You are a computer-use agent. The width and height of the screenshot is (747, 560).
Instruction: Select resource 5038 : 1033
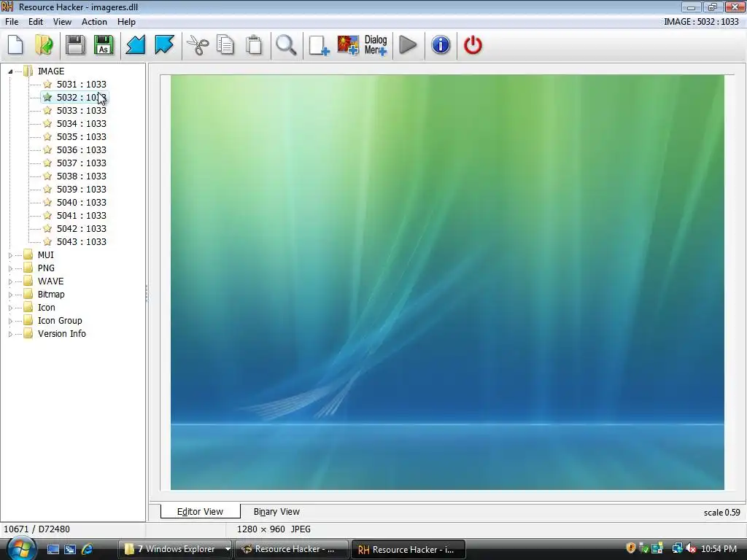[x=82, y=176]
